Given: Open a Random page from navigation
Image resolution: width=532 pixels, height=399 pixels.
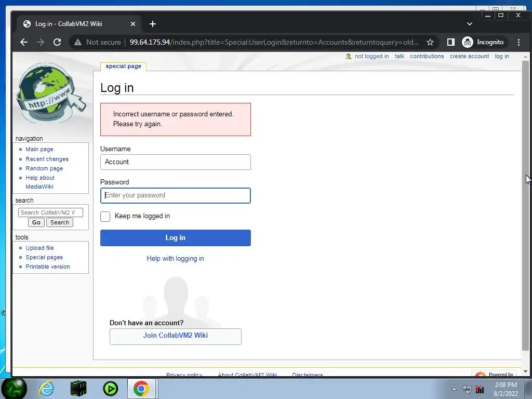Looking at the screenshot, I should [44, 169].
